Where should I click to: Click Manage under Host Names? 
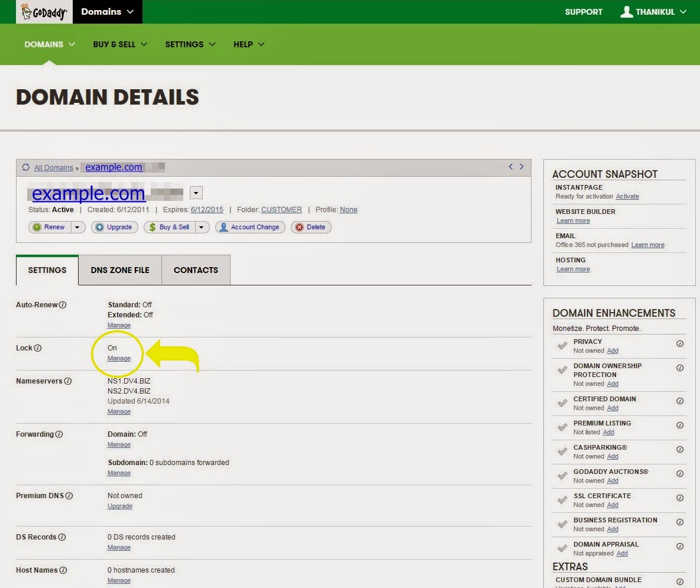tap(119, 580)
